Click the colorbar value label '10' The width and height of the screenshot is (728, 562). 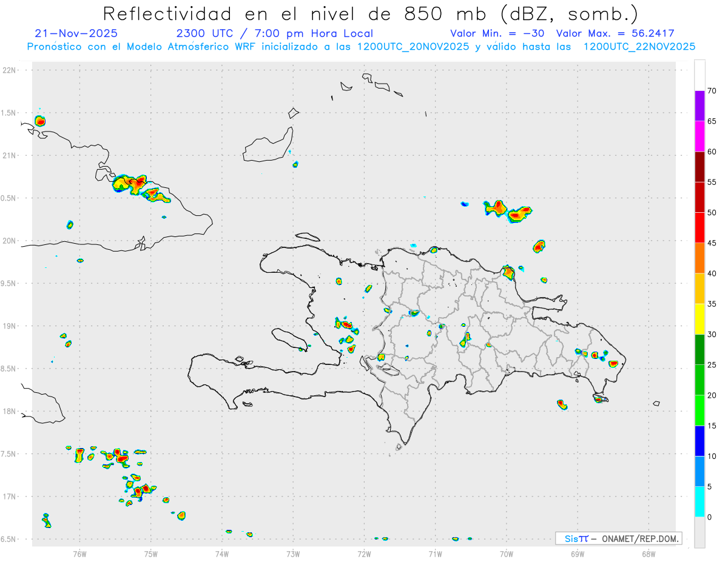click(712, 457)
